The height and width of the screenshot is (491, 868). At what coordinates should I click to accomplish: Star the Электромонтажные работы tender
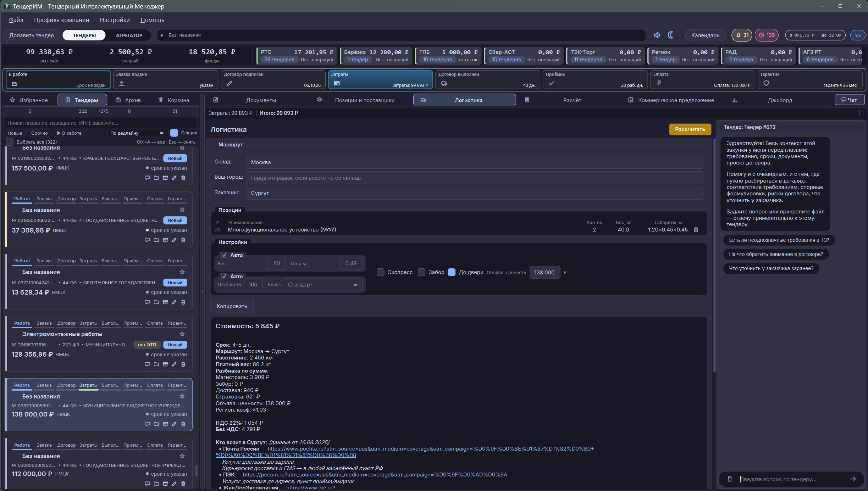pos(182,334)
